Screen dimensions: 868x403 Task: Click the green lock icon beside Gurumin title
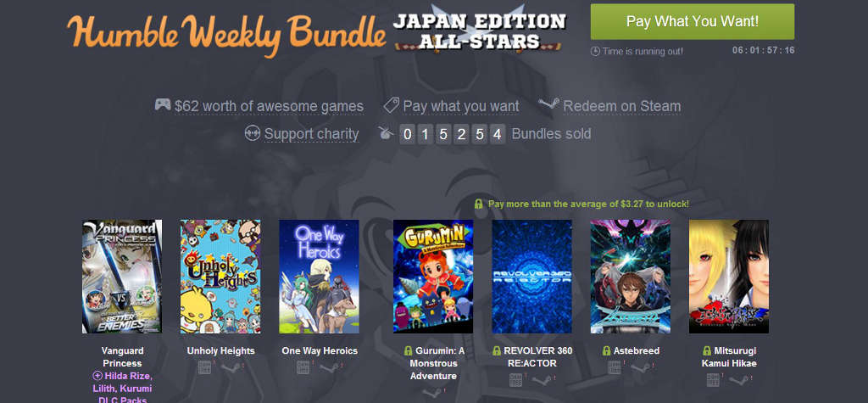click(409, 351)
